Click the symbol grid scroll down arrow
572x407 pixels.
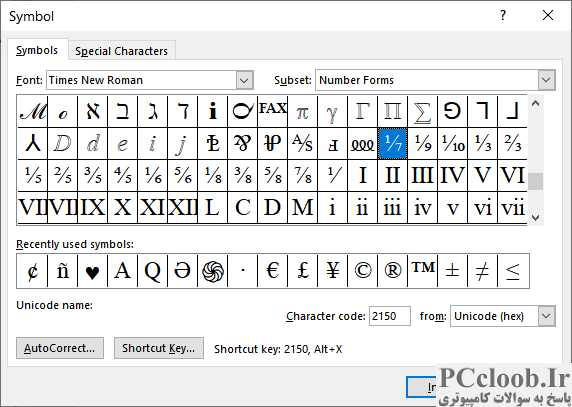tap(536, 217)
